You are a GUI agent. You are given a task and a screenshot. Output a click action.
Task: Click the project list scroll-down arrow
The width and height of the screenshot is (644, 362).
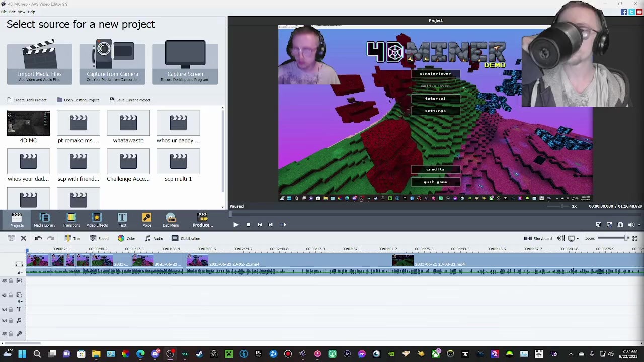223,207
